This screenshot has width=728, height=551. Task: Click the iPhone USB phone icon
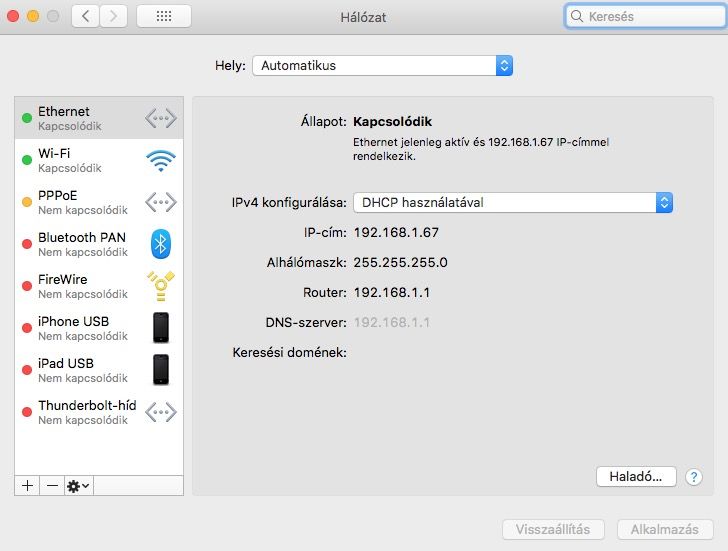pyautogui.click(x=161, y=328)
